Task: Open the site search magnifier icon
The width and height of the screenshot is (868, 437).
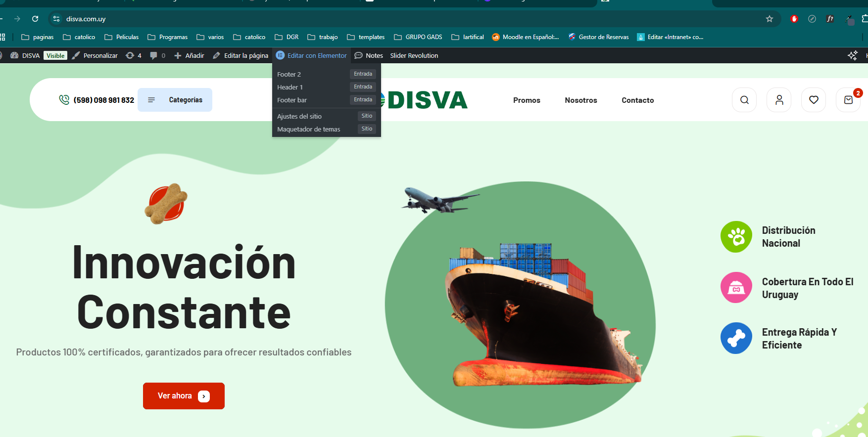Action: pos(744,100)
